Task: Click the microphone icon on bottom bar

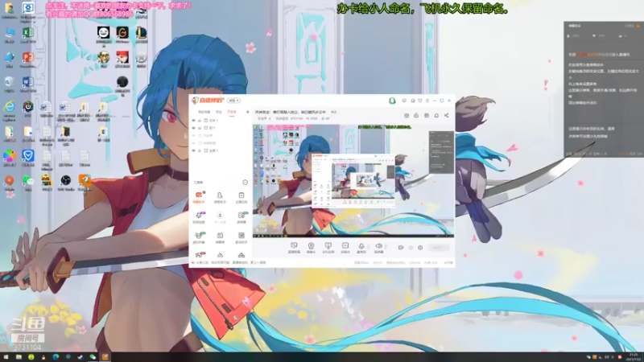Action: tap(361, 246)
